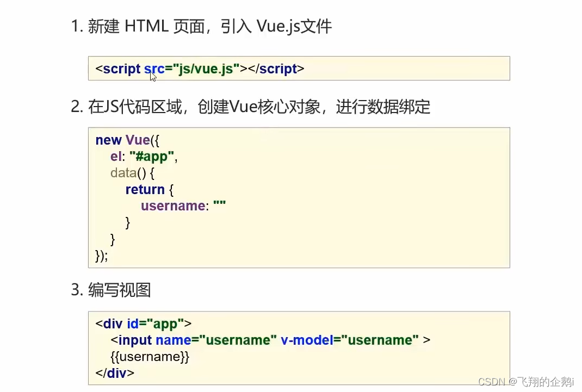582x392 pixels.
Task: Click the "return {" code line
Action: click(x=150, y=190)
